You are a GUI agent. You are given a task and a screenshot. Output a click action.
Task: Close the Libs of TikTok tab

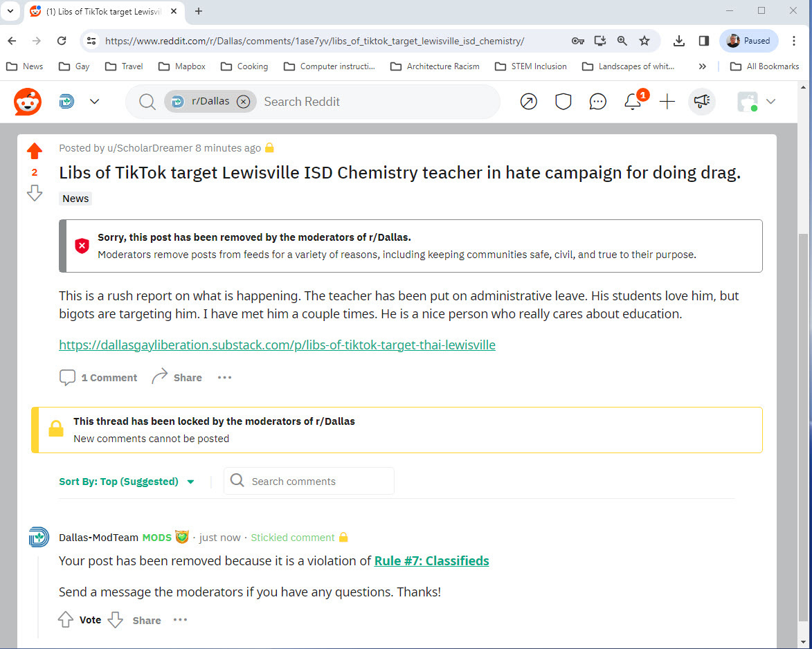coord(174,11)
